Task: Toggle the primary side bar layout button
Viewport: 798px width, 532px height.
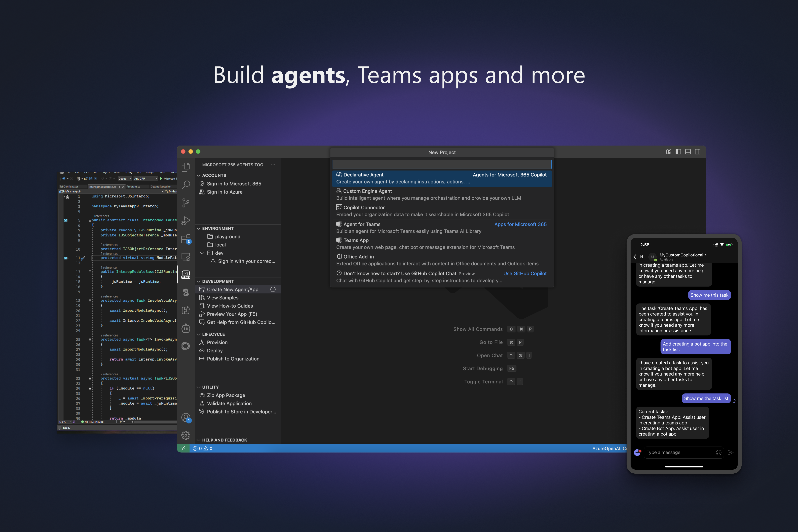Action: click(678, 152)
